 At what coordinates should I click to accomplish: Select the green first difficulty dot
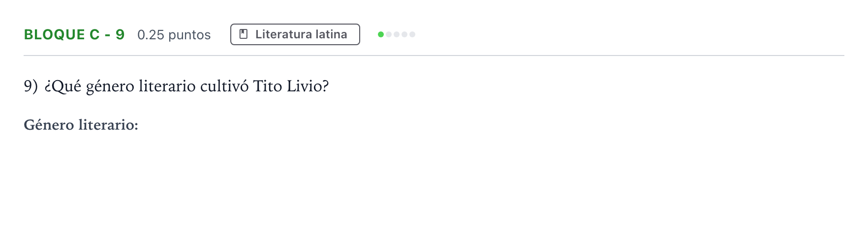pyautogui.click(x=381, y=34)
